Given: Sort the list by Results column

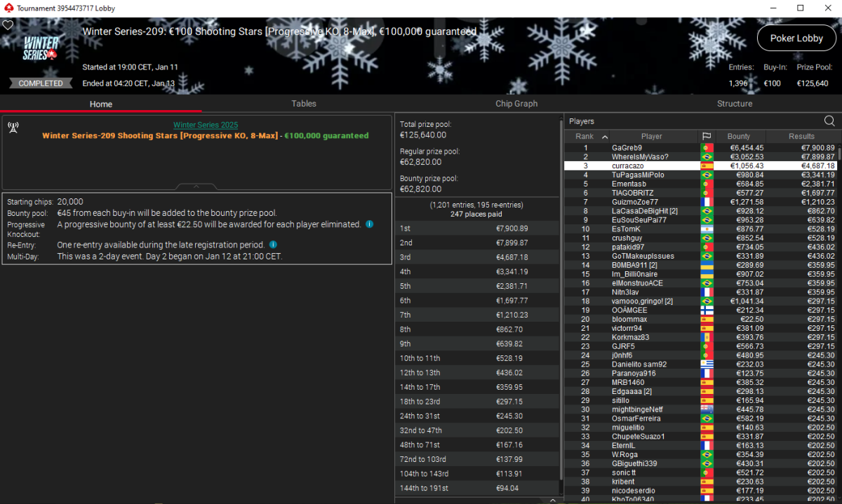Looking at the screenshot, I should pyautogui.click(x=801, y=136).
